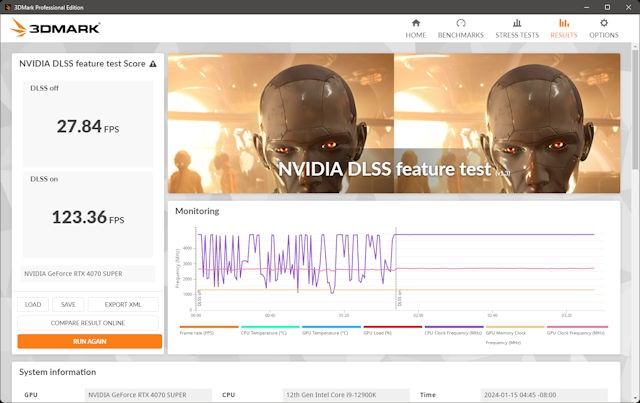Click the Time value 2024-01-15
The image size is (640, 403).
pos(544,395)
